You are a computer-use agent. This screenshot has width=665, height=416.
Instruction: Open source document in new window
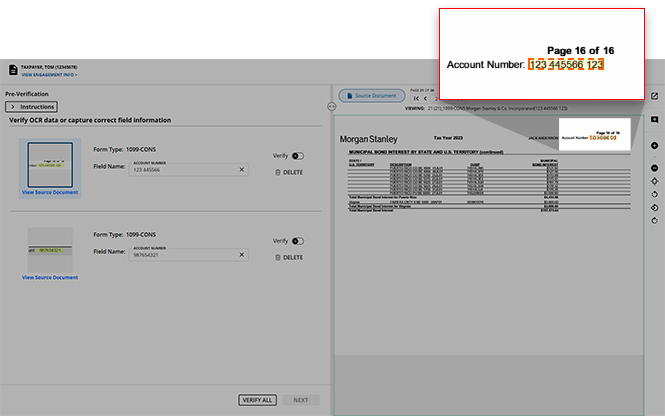(654, 96)
